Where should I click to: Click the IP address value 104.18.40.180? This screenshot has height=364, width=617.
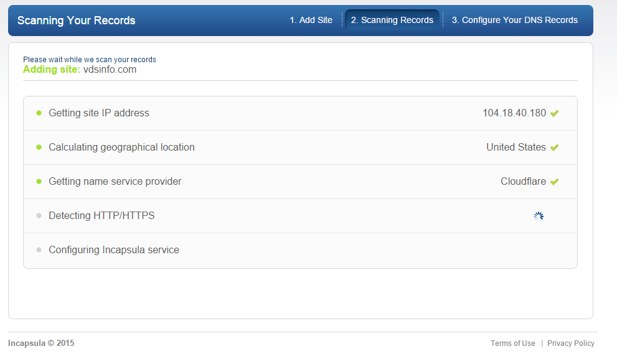pos(514,113)
